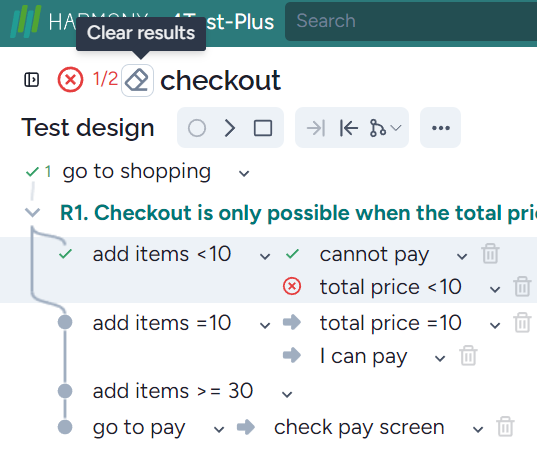
Task: Select the 'go to pay' step
Action: pyautogui.click(x=139, y=427)
